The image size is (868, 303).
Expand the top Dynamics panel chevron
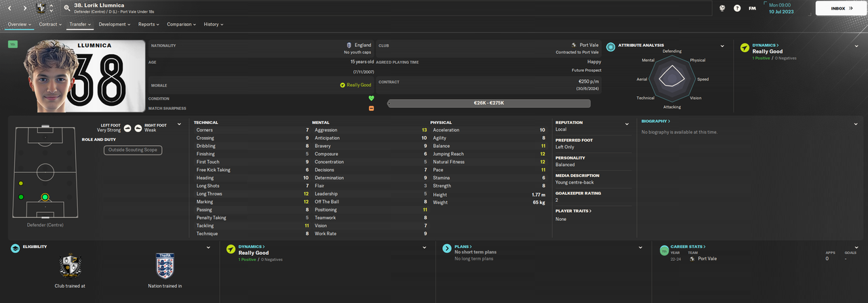(x=858, y=46)
